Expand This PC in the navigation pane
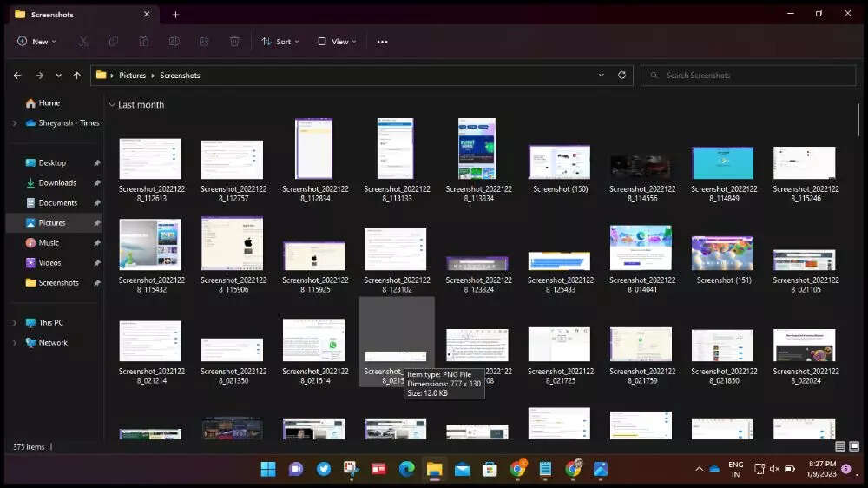Screen dimensions: 868x488 [14, 323]
